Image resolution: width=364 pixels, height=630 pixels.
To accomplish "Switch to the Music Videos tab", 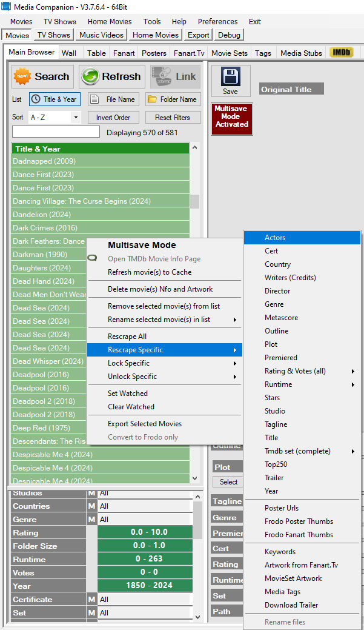I will point(102,35).
